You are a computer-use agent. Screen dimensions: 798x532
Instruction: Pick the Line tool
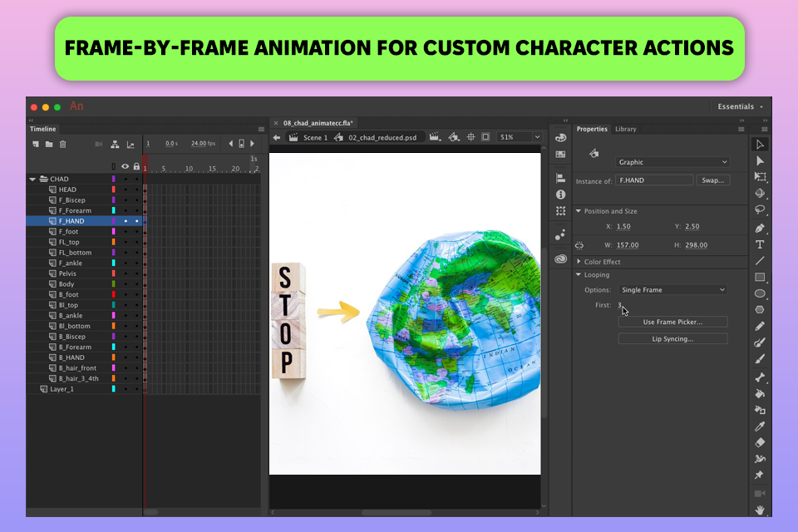[x=760, y=261]
